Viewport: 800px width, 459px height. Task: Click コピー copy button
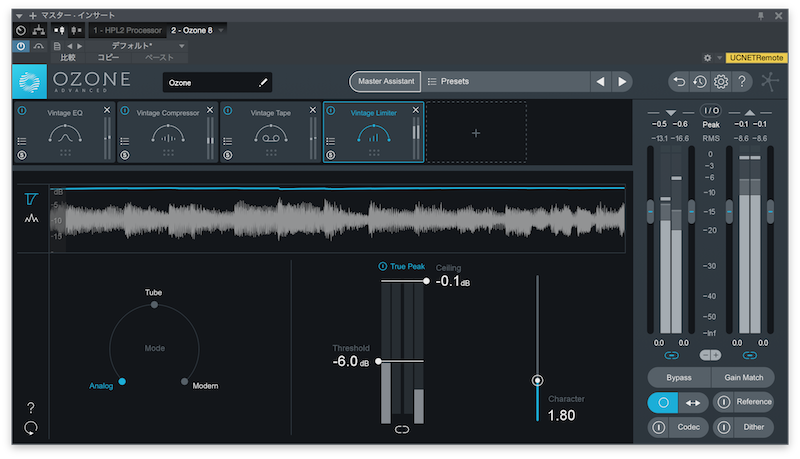[x=108, y=58]
